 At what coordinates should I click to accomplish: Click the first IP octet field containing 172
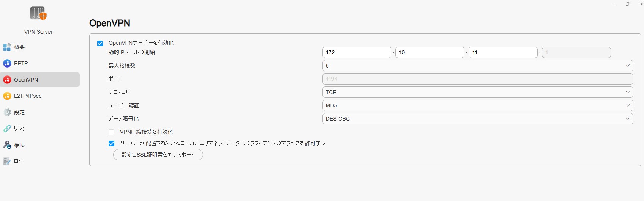point(356,52)
